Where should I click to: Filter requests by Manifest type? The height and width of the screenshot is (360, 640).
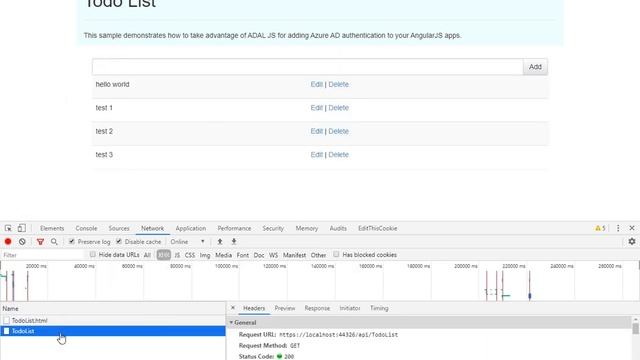(x=294, y=255)
